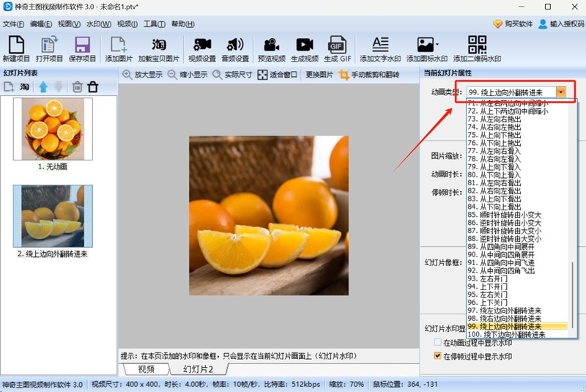
Task: Preview the video with 预览视频
Action: click(271, 48)
